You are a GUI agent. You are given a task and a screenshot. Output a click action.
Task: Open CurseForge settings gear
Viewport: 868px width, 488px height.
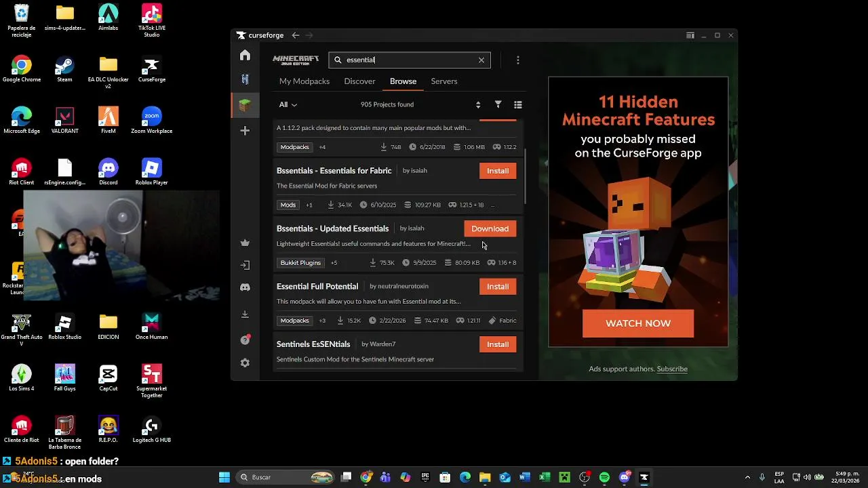(245, 363)
